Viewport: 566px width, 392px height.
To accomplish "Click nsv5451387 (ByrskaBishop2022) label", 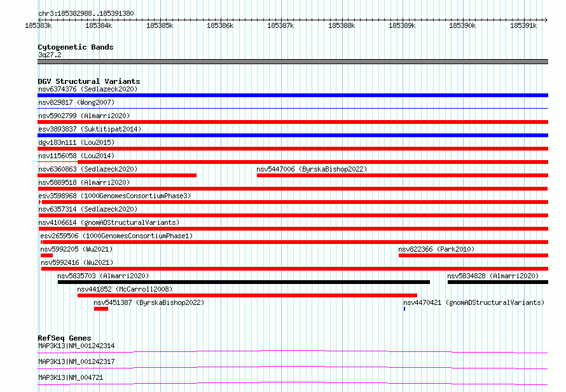I will pyautogui.click(x=149, y=302).
